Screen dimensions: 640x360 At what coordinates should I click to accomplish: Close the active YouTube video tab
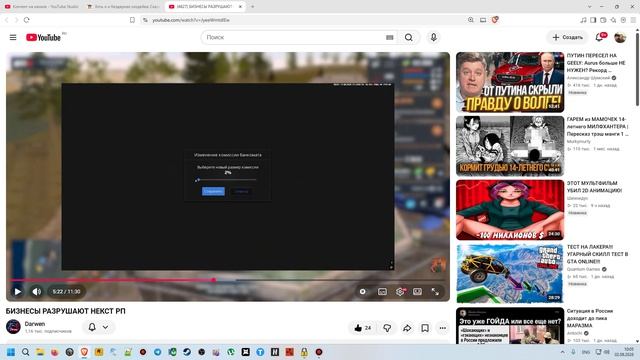click(x=240, y=7)
